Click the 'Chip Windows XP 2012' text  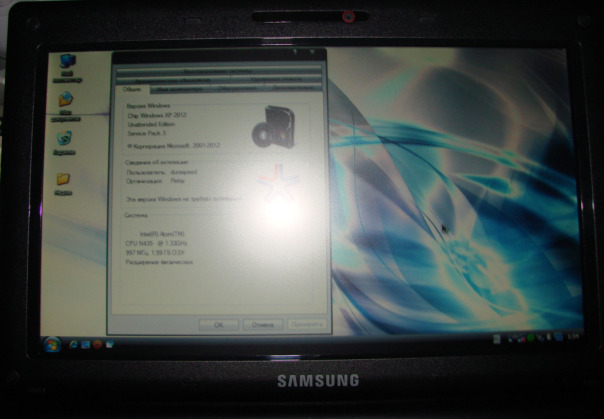pos(157,116)
